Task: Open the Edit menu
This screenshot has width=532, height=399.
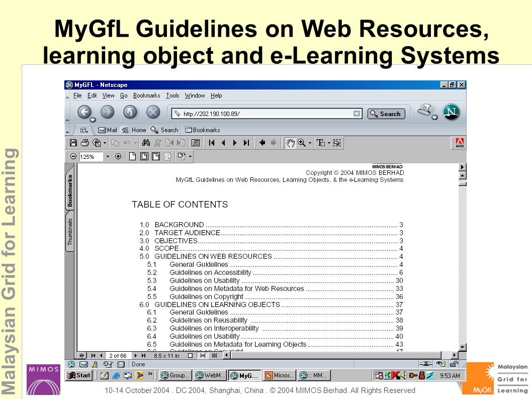Action: tap(92, 95)
